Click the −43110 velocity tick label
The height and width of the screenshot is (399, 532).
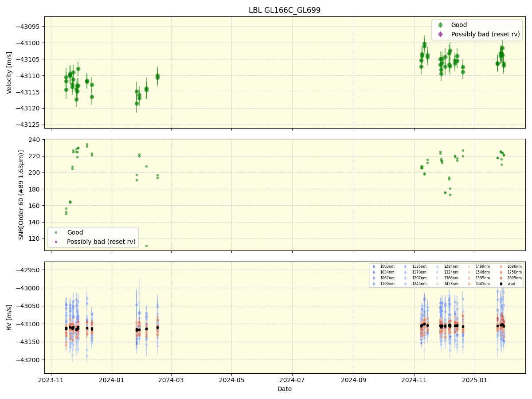[x=28, y=76]
